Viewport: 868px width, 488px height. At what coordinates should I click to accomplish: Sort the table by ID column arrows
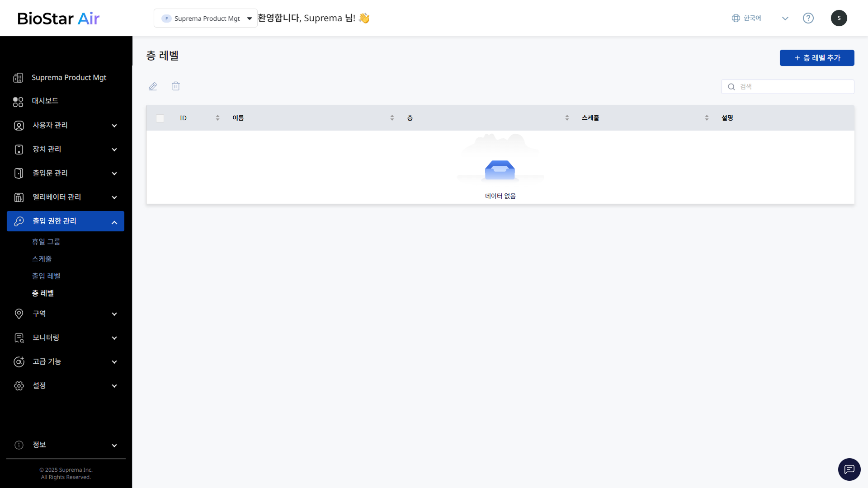coord(217,118)
